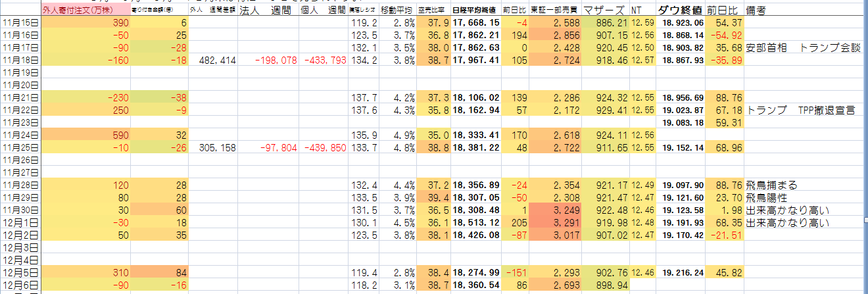This screenshot has width=868, height=294.
Task: Click the 日経平均終値 column header
Action: coord(475,11)
